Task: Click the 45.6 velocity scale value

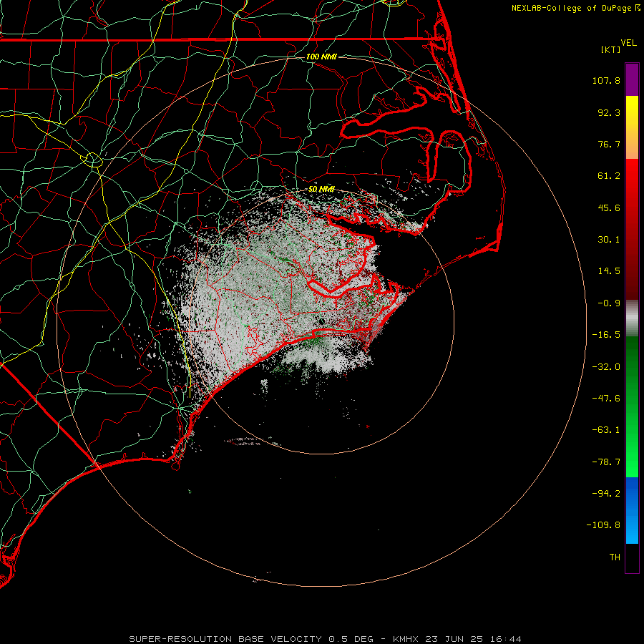Action: (x=609, y=208)
